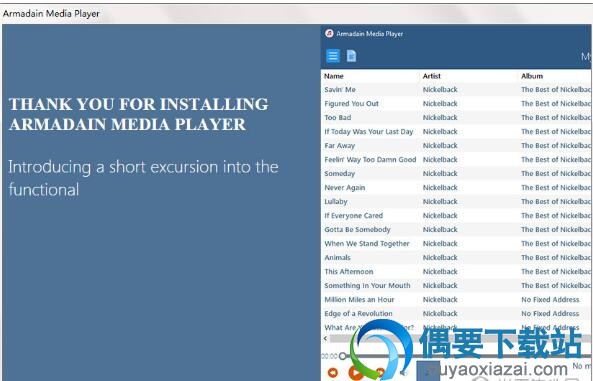Screen dimensions: 593x381
Task: Select Million Miles an Hour
Action: [359, 300]
